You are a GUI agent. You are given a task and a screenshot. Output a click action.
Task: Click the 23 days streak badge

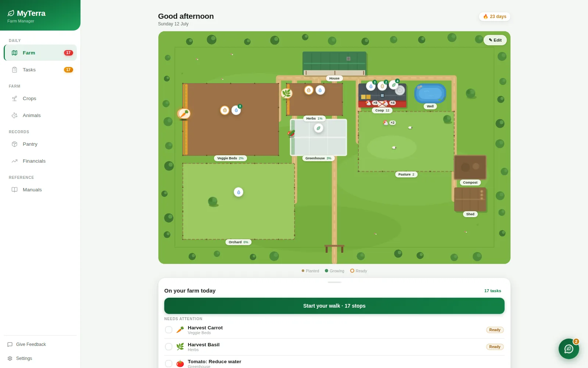(495, 17)
